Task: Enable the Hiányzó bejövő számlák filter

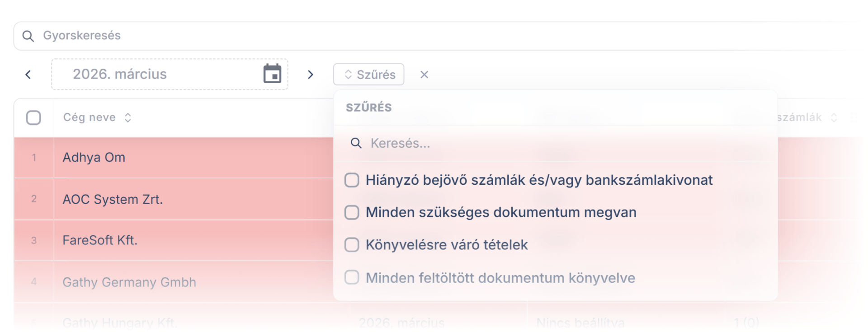Action: 351,180
